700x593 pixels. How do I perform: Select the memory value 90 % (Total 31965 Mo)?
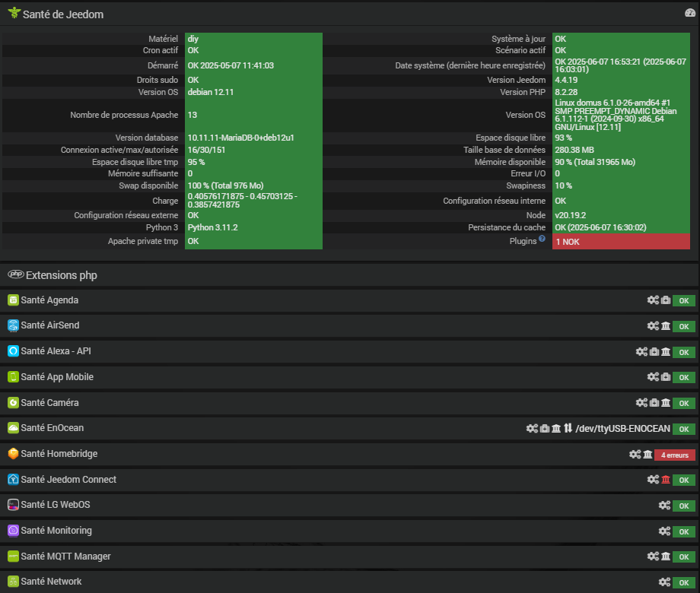tap(595, 162)
